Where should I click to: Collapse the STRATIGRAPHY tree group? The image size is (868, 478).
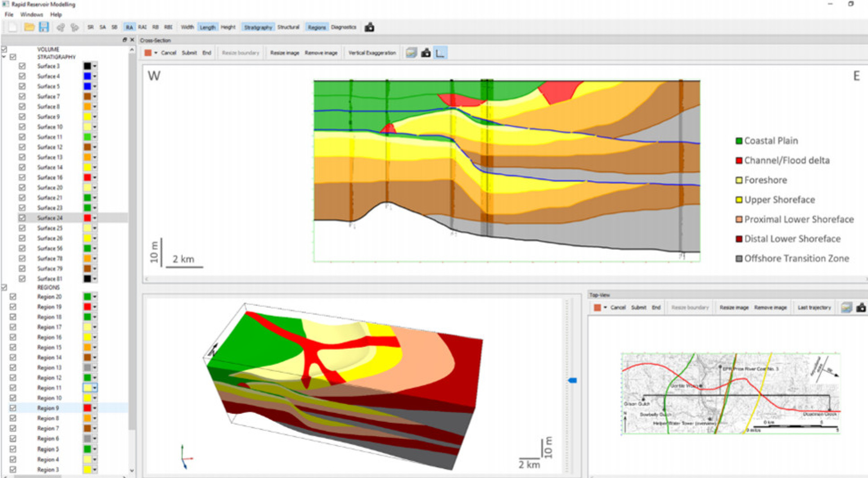(4, 57)
